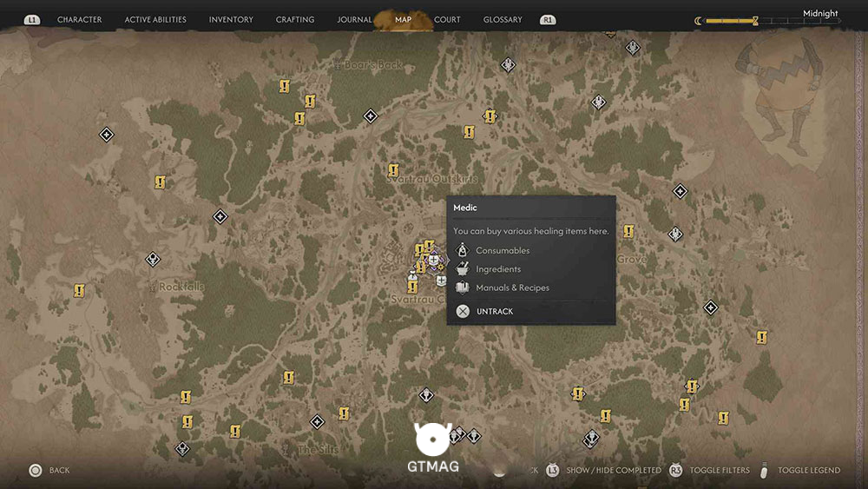Screen dimensions: 868x489
Task: Click the L3 stick icon
Action: tap(552, 470)
